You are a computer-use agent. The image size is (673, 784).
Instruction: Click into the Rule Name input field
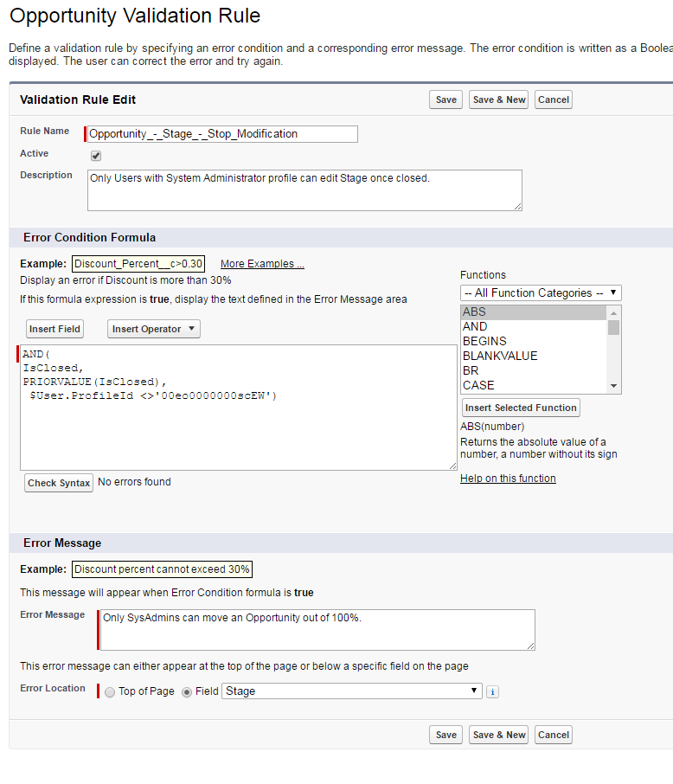point(222,134)
